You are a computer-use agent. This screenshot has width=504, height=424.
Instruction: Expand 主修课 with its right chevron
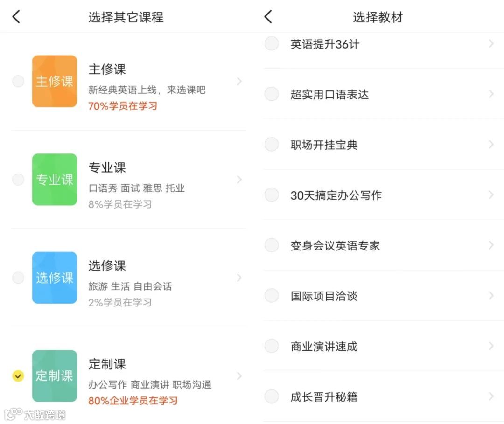tap(239, 81)
